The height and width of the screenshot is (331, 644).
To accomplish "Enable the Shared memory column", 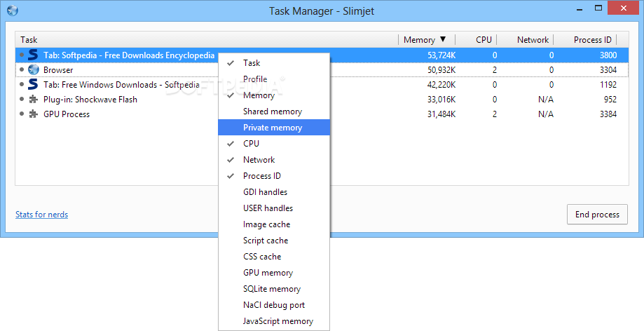I will (274, 112).
